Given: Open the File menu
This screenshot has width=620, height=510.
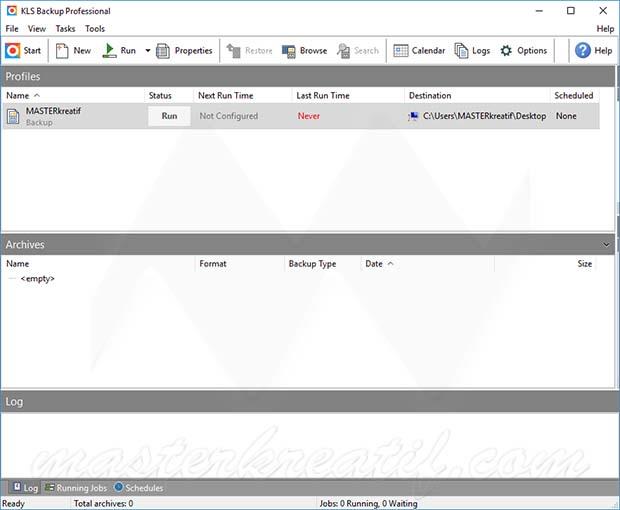Looking at the screenshot, I should click(x=12, y=28).
